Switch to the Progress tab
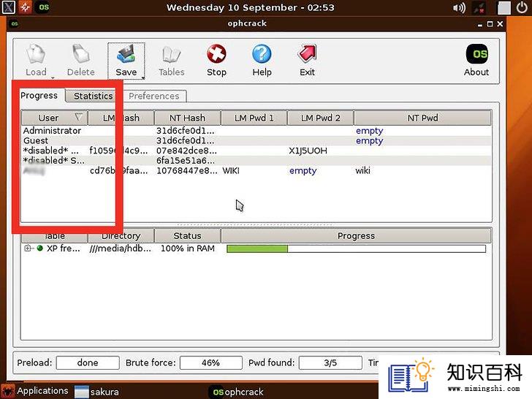The image size is (532, 399). point(39,95)
